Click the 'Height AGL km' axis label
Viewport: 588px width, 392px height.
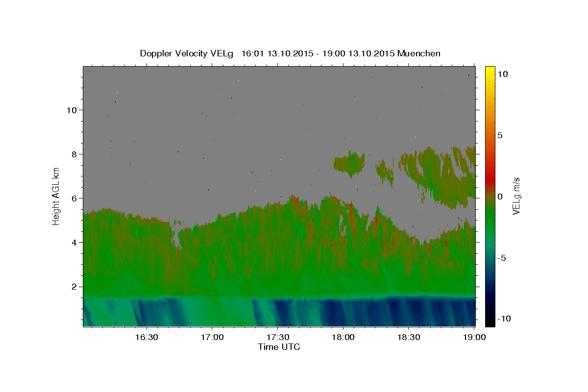(x=56, y=196)
